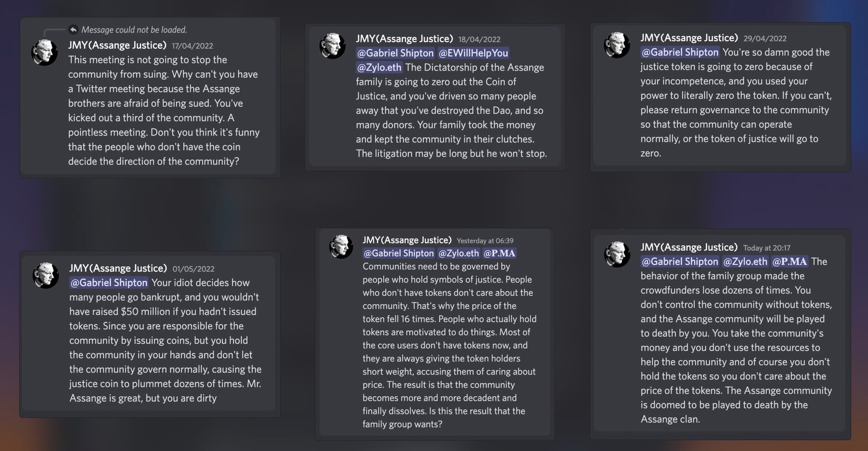Click the avatar on the Today 20:17 message
868x451 pixels.
617,254
